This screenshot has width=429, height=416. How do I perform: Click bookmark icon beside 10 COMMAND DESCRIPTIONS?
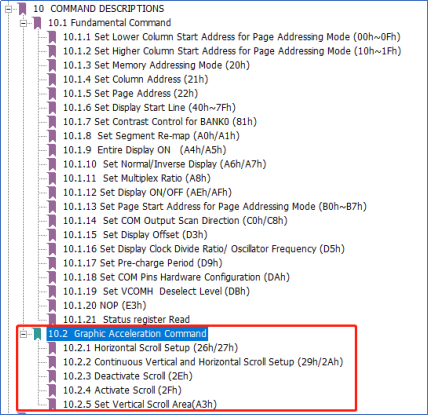22,9
